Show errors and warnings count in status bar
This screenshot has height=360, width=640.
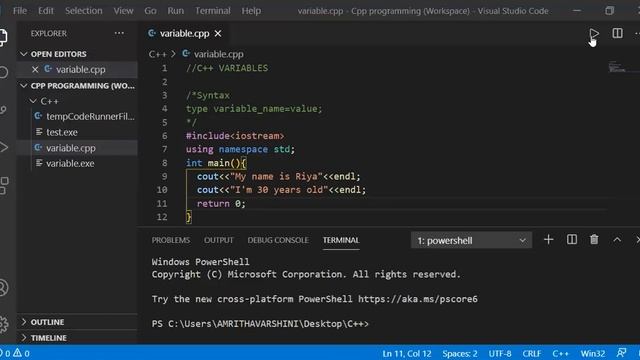(x=15, y=353)
